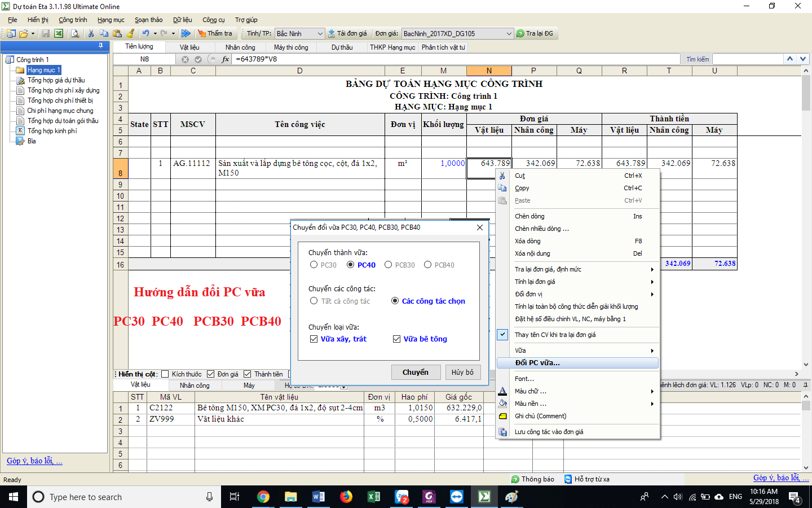Click the Undo arrow icon

click(x=145, y=33)
